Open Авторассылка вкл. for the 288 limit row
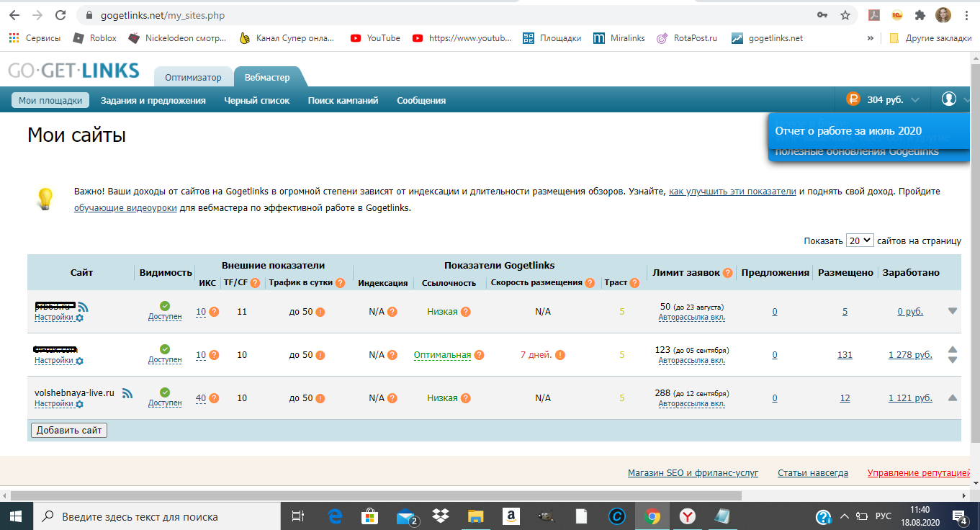 click(x=692, y=404)
